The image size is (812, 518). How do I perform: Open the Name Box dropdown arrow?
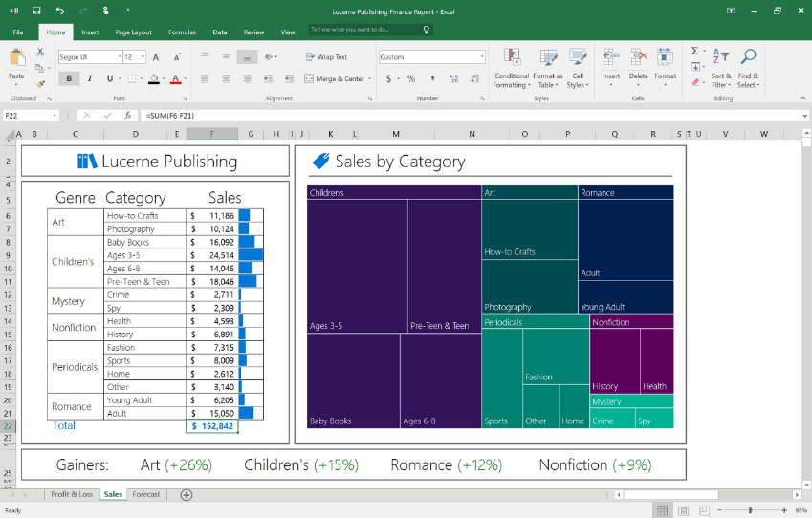(x=54, y=115)
